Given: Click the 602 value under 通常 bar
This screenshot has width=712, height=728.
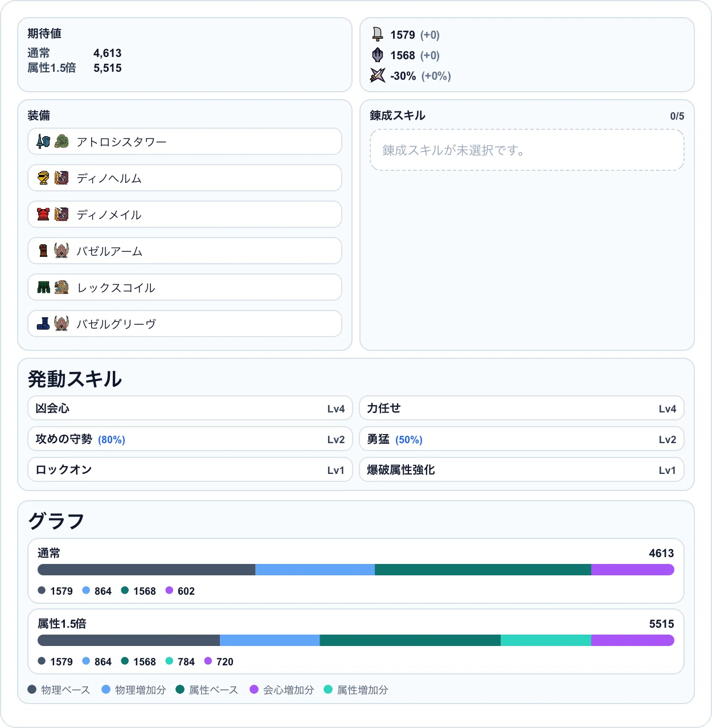Looking at the screenshot, I should point(186,591).
